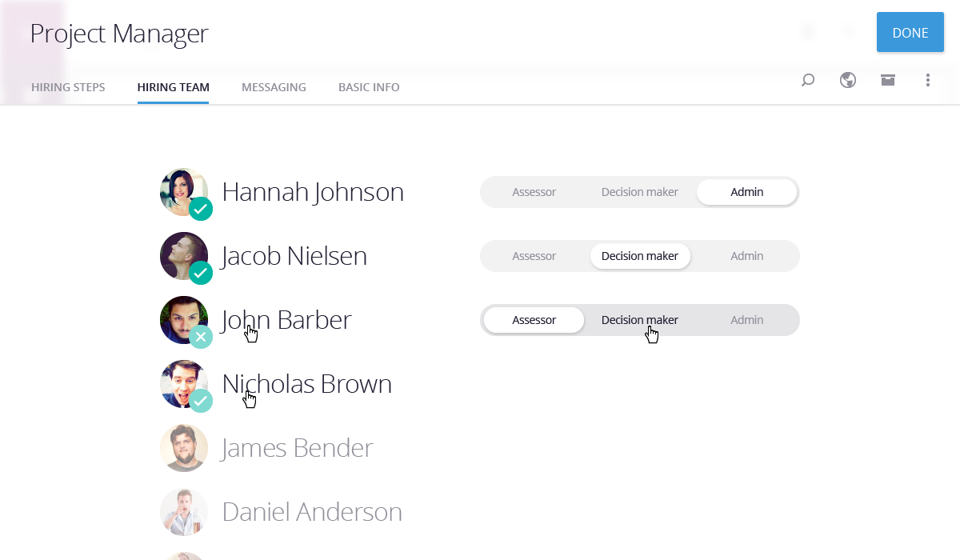Click Jacob Nielsen's green checkmark badge
Viewport: 960px width, 560px height.
click(x=201, y=273)
